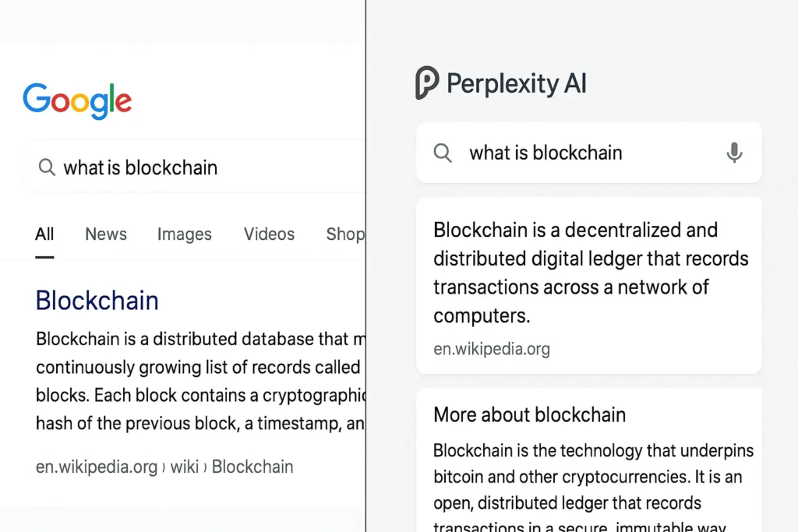Click the magnifying glass in Google's search bar
This screenshot has height=532, width=798.
(47, 166)
